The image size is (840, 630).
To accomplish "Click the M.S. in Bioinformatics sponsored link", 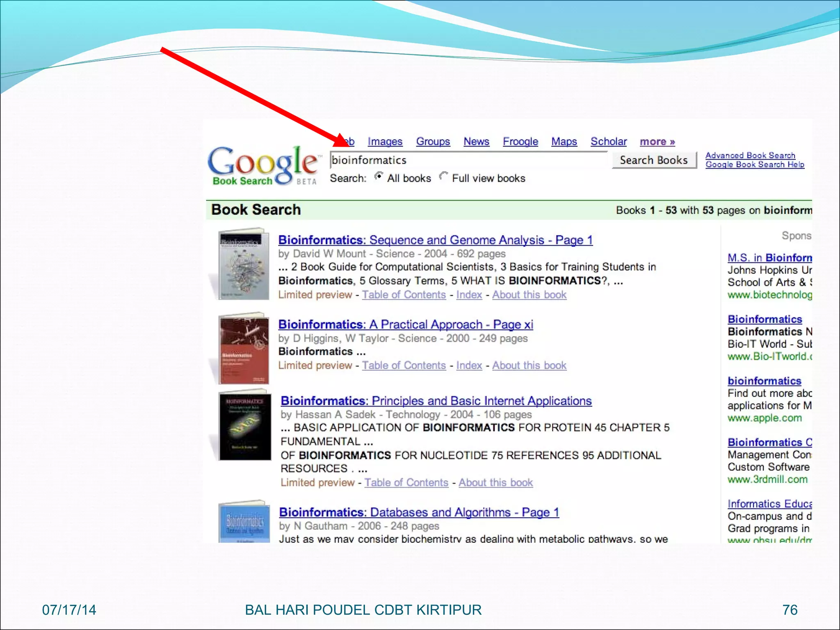I will click(x=769, y=258).
